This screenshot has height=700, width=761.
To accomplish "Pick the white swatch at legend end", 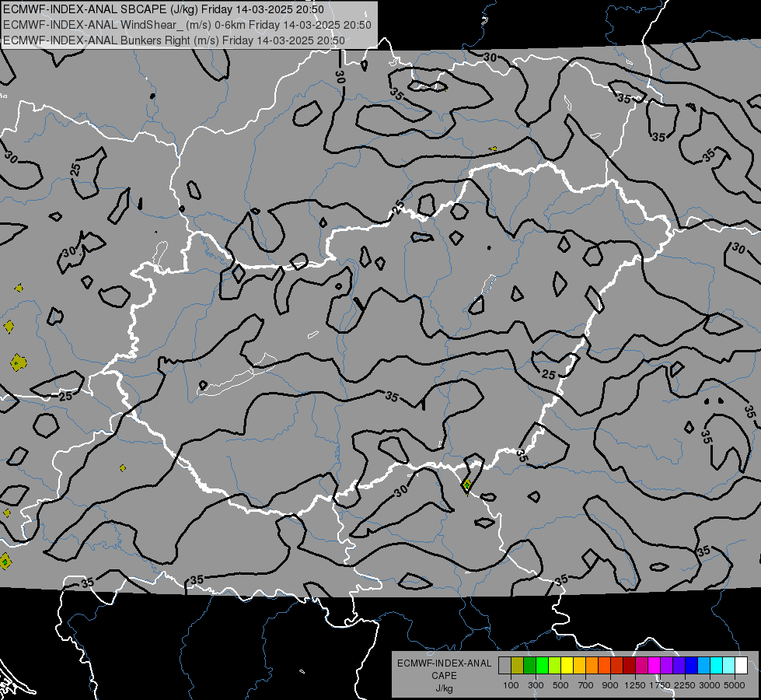I will (742, 665).
